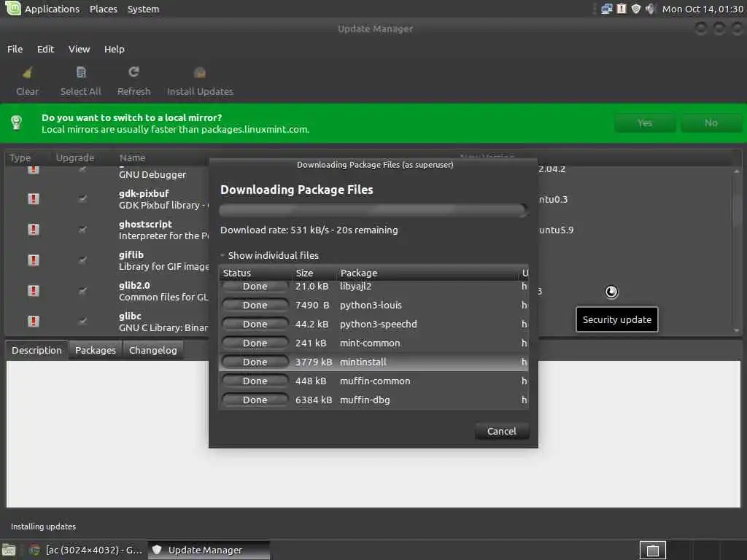
Task: Click the security update icon for giflib
Action: [x=34, y=260]
